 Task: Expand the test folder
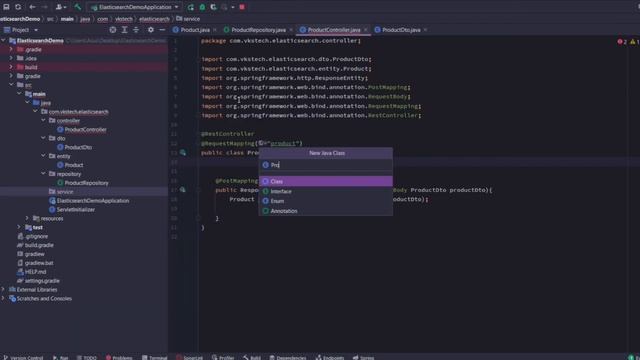click(x=19, y=227)
